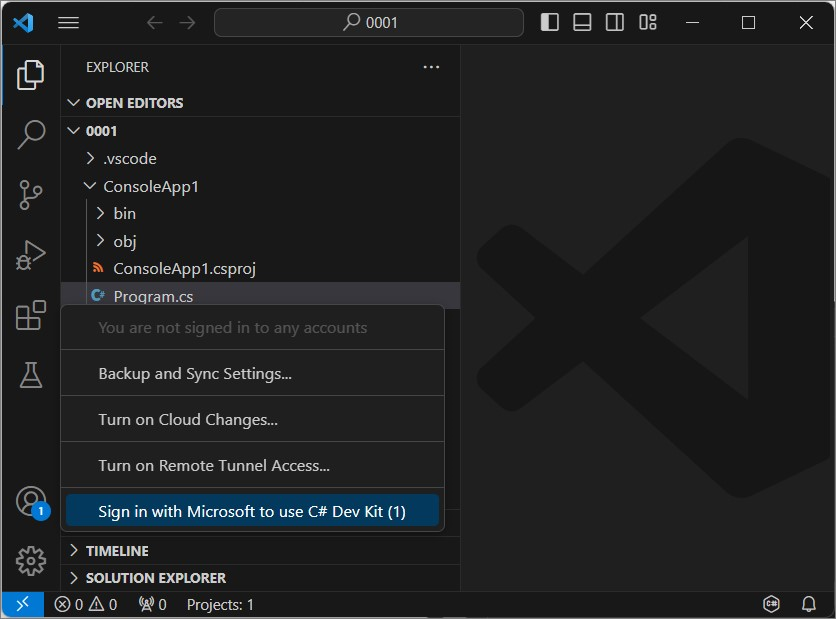The width and height of the screenshot is (836, 619).
Task: Click the remote window indicator in status bar
Action: [x=23, y=605]
